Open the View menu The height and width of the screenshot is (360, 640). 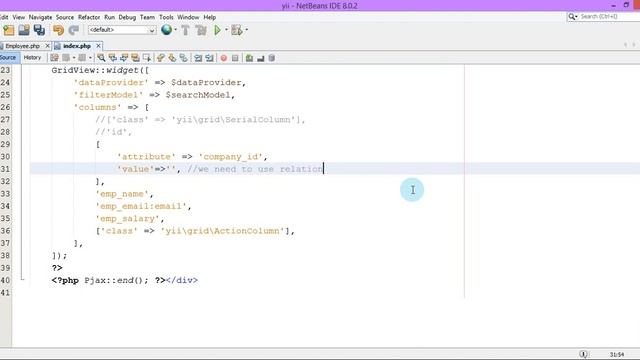tap(19, 17)
